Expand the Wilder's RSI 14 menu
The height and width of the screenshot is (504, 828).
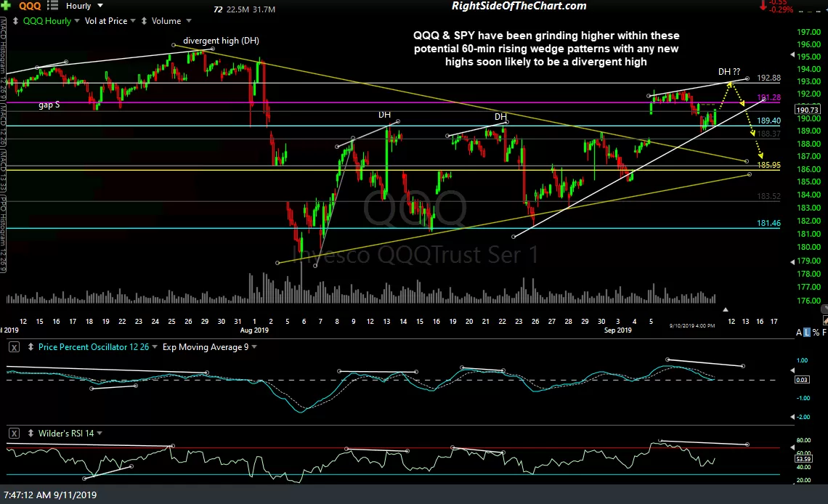coord(100,434)
